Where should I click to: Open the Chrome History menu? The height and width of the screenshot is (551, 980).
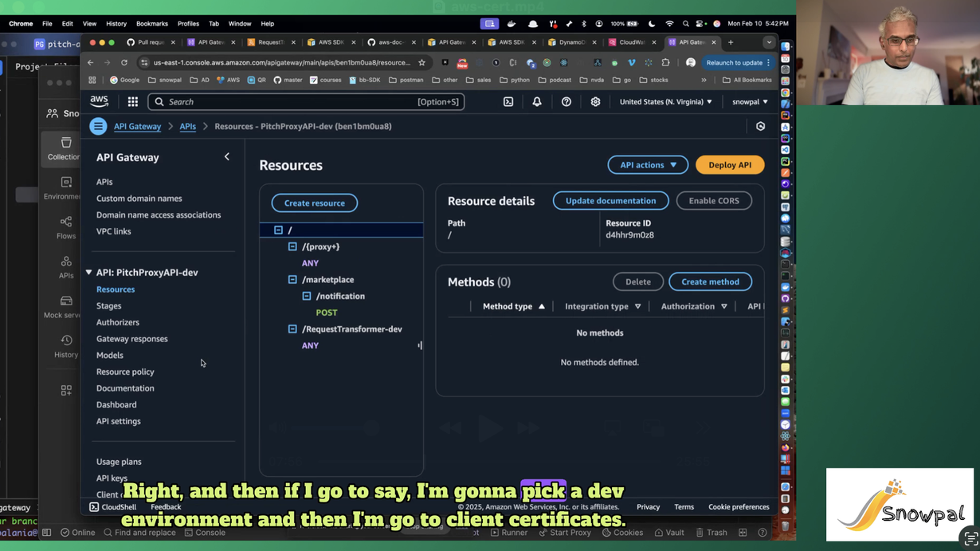116,24
